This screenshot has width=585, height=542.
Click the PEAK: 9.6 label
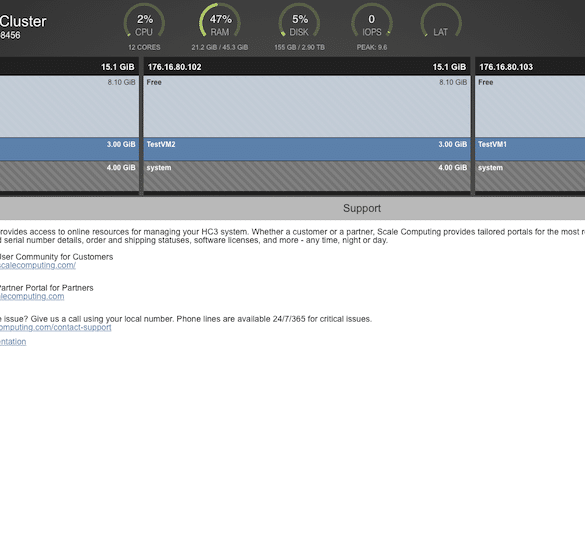tap(372, 47)
